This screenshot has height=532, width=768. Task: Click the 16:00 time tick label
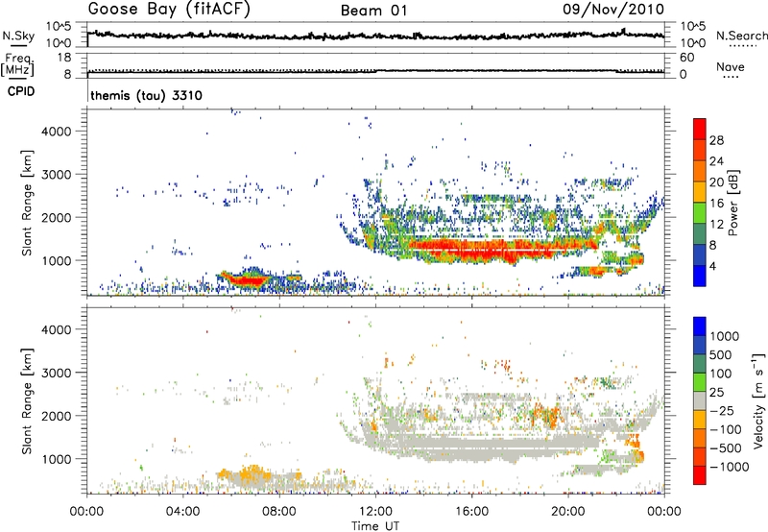click(471, 512)
